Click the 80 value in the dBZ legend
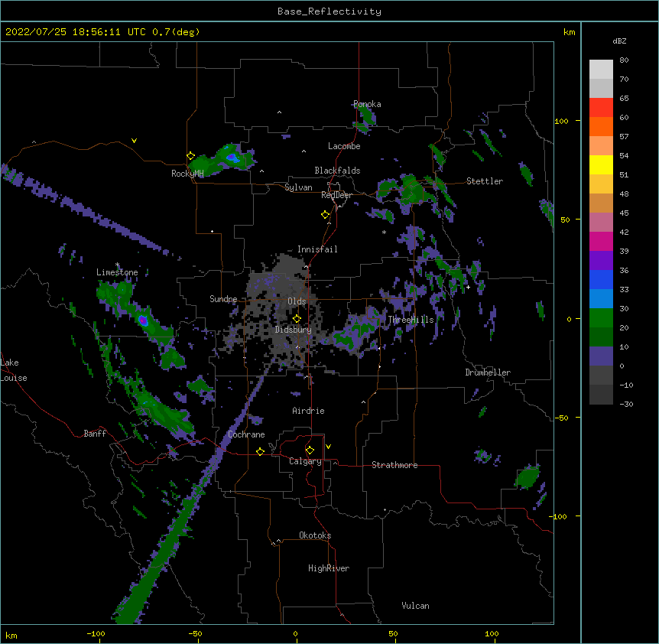This screenshot has height=644, width=659. pos(624,60)
